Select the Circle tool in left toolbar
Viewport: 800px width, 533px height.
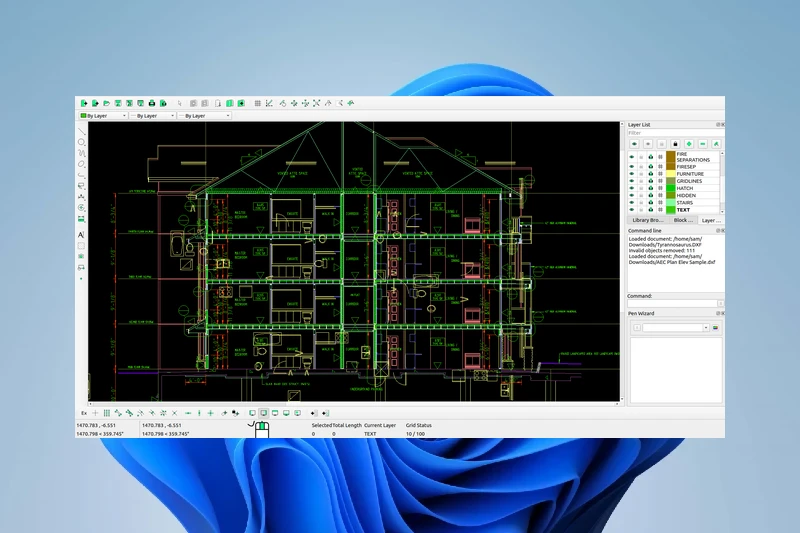[x=82, y=143]
